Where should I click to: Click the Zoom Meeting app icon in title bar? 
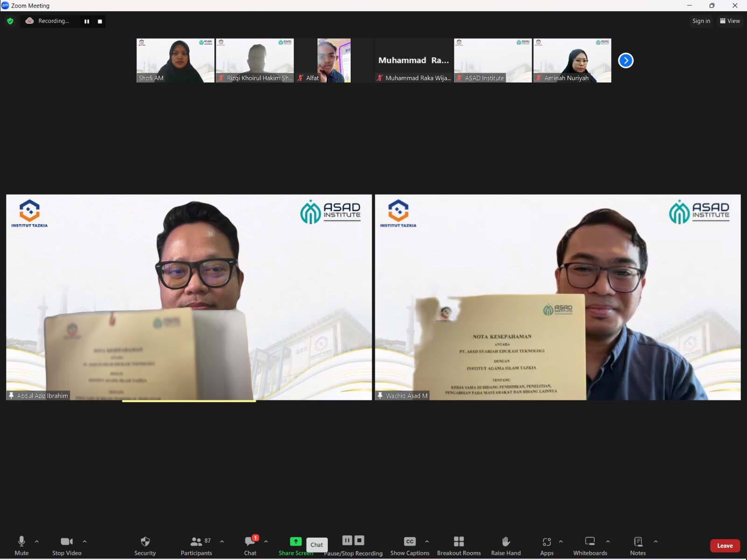coord(5,6)
